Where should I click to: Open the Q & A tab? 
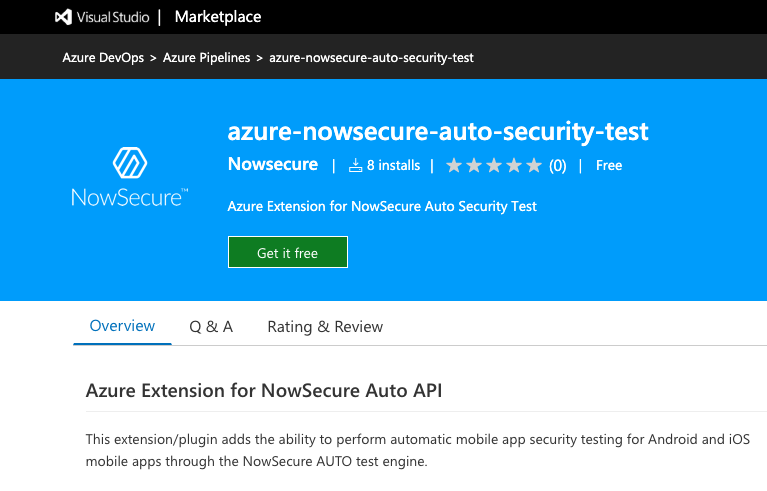pos(211,327)
